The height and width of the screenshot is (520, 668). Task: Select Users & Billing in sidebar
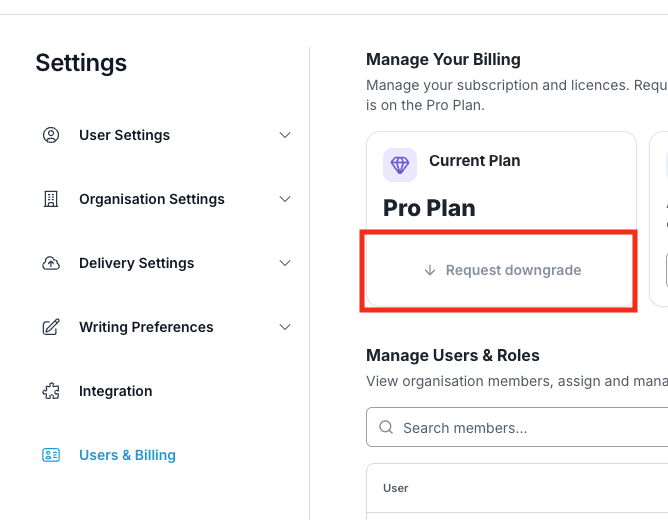click(x=127, y=455)
